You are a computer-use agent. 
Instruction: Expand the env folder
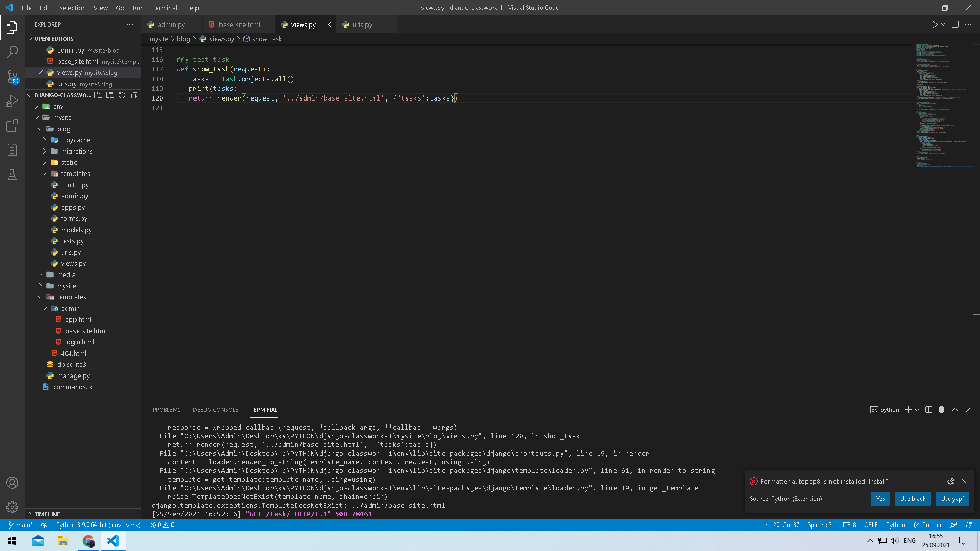(58, 107)
